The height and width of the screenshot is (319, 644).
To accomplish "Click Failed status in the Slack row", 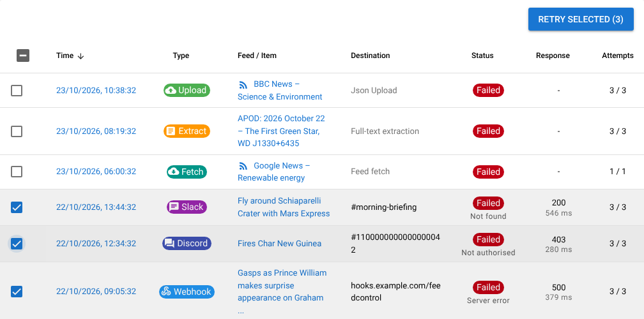I will tap(488, 203).
